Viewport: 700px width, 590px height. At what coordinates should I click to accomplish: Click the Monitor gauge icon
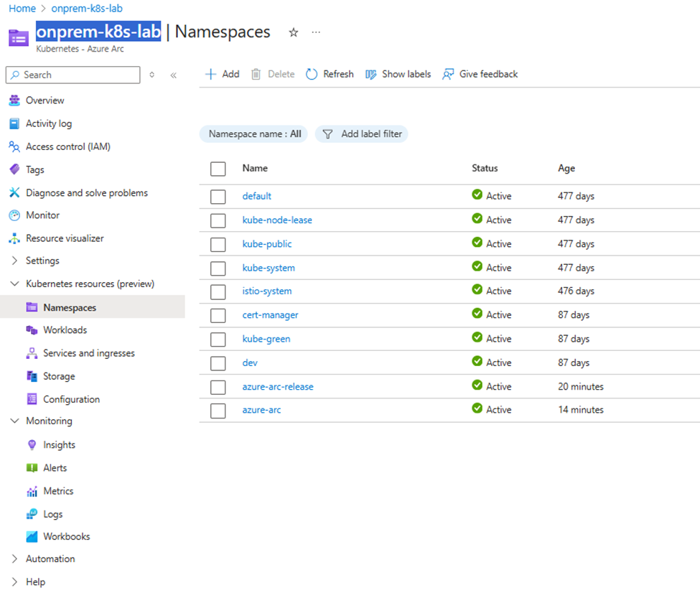pyautogui.click(x=14, y=215)
